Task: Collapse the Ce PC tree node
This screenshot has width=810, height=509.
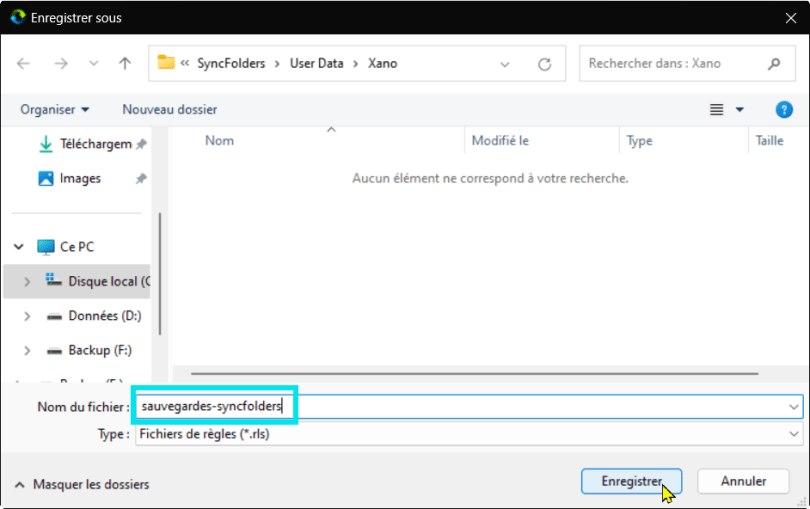Action: point(19,247)
